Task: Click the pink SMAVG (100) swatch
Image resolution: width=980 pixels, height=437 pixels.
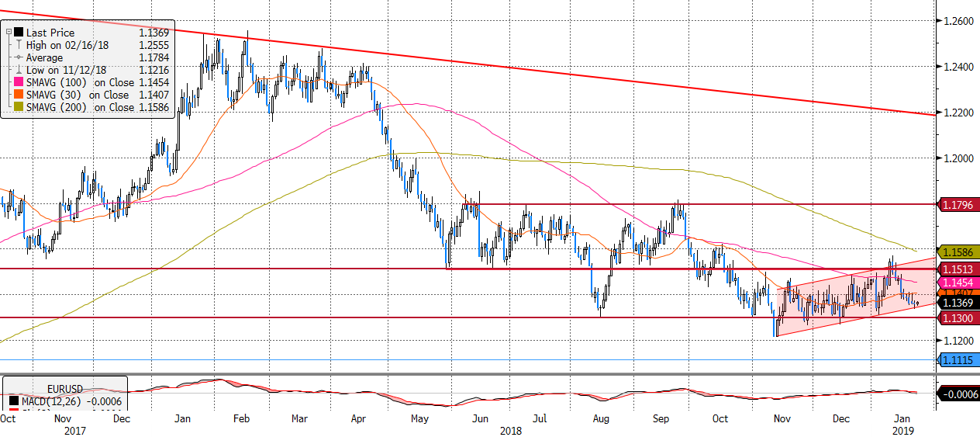Action: tap(19, 82)
